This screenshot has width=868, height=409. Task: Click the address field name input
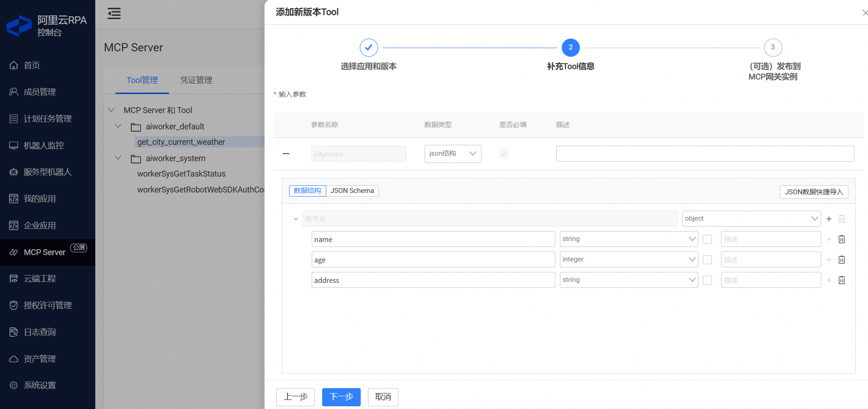pyautogui.click(x=433, y=280)
